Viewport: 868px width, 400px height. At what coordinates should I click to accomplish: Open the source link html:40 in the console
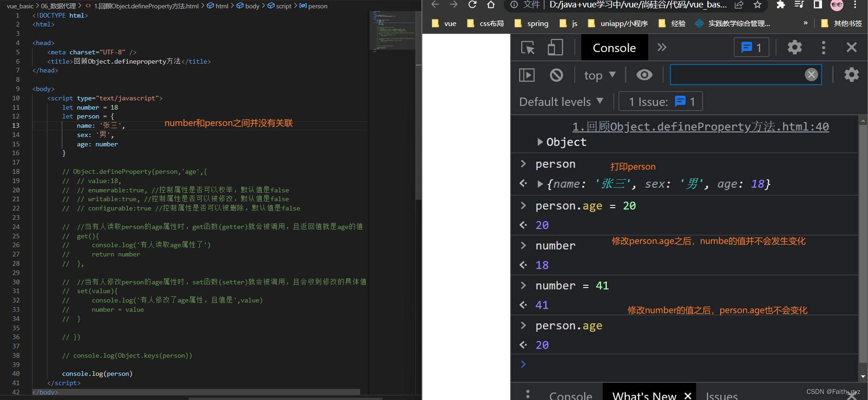click(x=700, y=127)
